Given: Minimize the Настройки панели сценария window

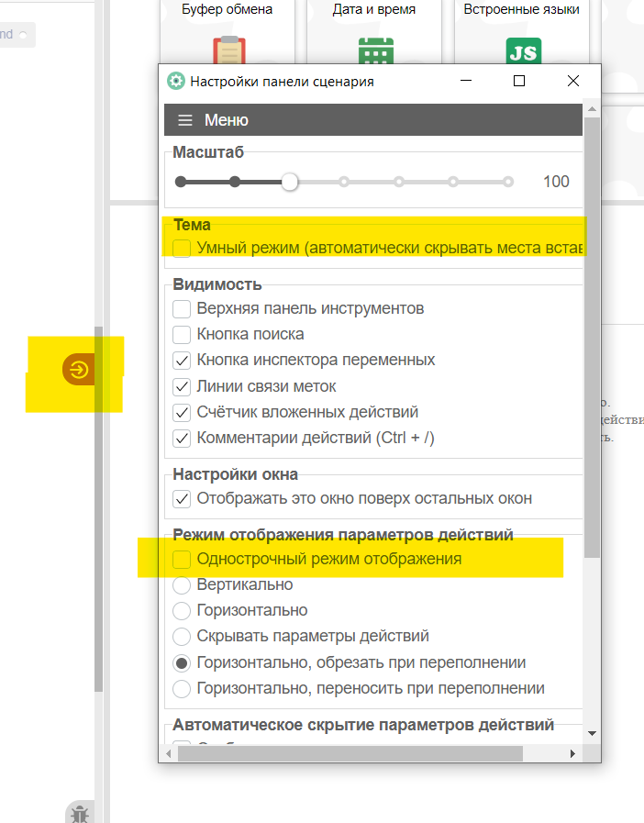Looking at the screenshot, I should coord(466,81).
